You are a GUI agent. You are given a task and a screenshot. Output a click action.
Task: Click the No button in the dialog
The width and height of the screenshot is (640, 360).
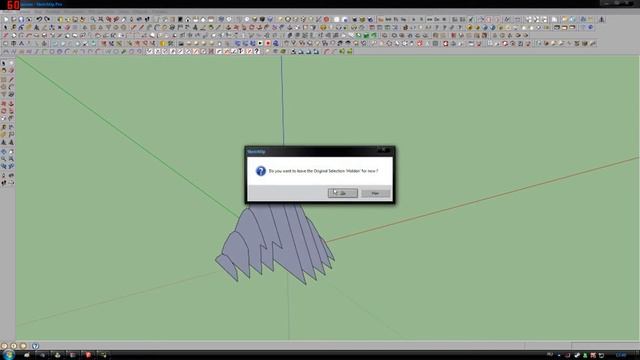[x=375, y=193]
